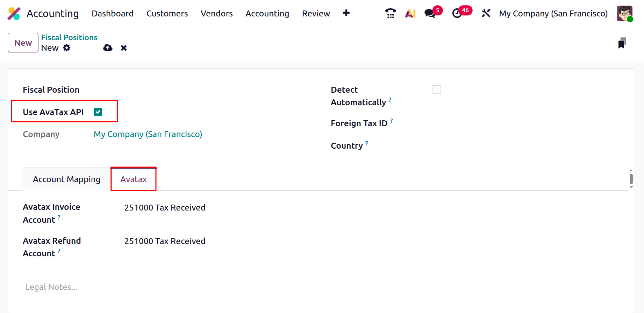
Task: Open the Vendors menu
Action: coord(216,14)
